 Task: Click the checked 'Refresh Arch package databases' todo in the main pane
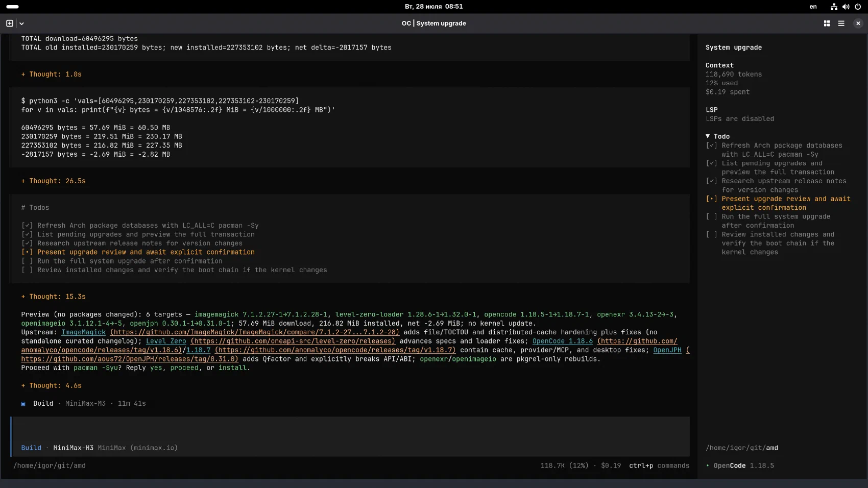(140, 226)
